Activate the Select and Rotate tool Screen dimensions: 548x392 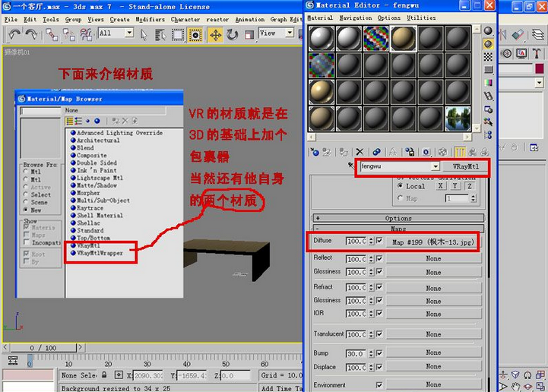(232, 35)
